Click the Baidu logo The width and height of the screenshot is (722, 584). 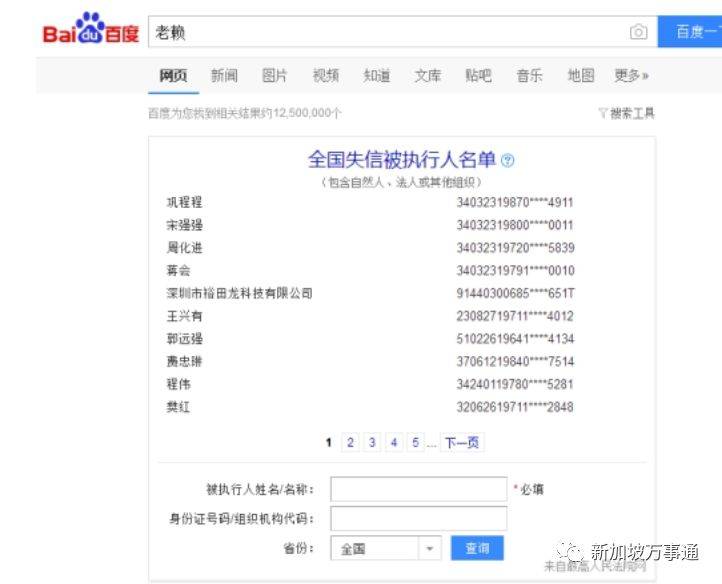click(x=90, y=31)
